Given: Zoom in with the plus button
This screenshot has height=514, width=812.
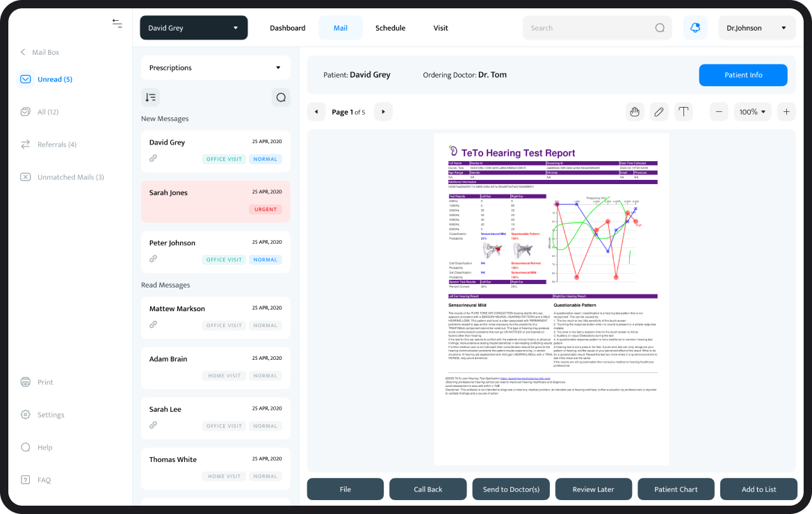Looking at the screenshot, I should pyautogui.click(x=786, y=112).
